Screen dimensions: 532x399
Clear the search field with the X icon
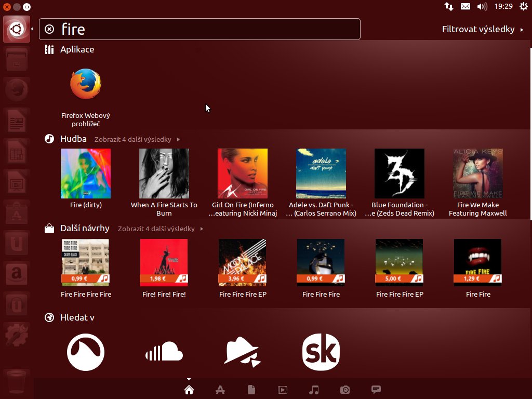point(49,29)
